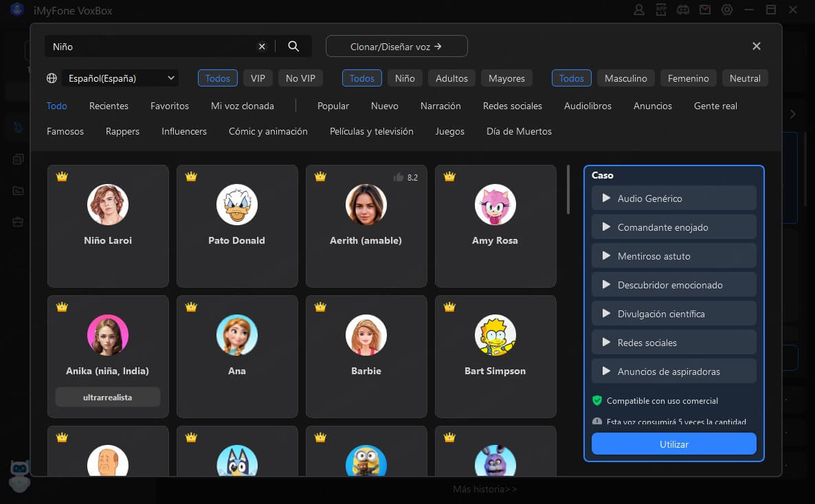Filter by VIP voices
Image resolution: width=815 pixels, height=504 pixels.
point(258,78)
